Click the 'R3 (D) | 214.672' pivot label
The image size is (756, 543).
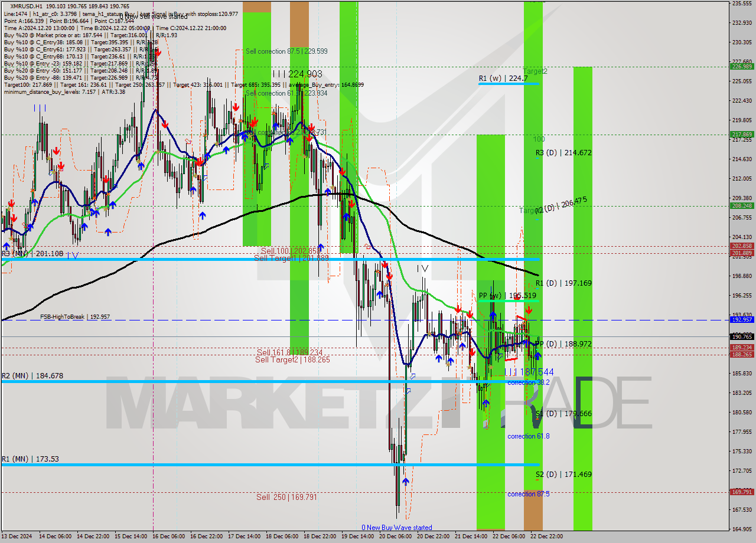click(x=563, y=153)
